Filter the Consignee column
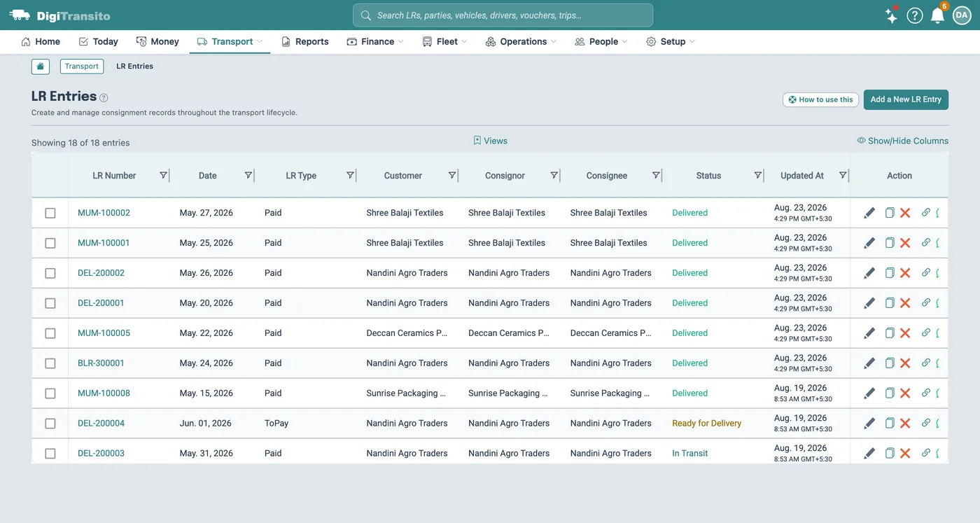Screen dimensions: 980x523 coord(656,175)
